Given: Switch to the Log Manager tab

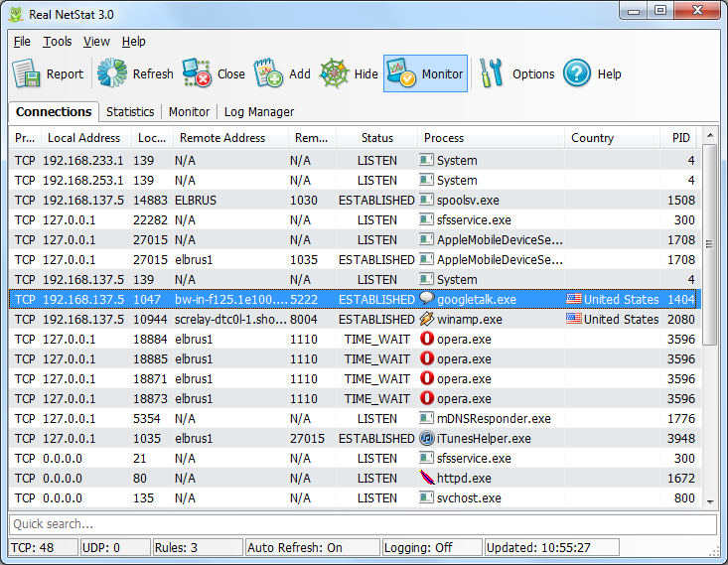Looking at the screenshot, I should [x=258, y=112].
